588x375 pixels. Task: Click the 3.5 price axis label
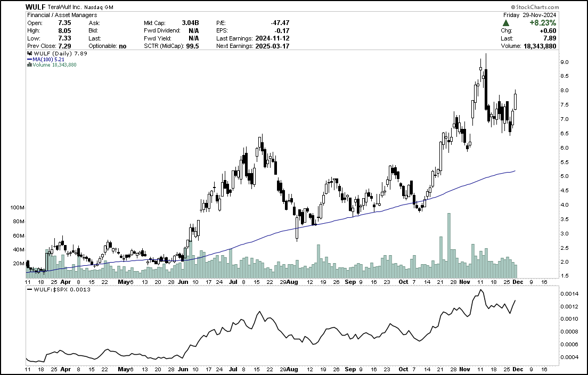565,219
